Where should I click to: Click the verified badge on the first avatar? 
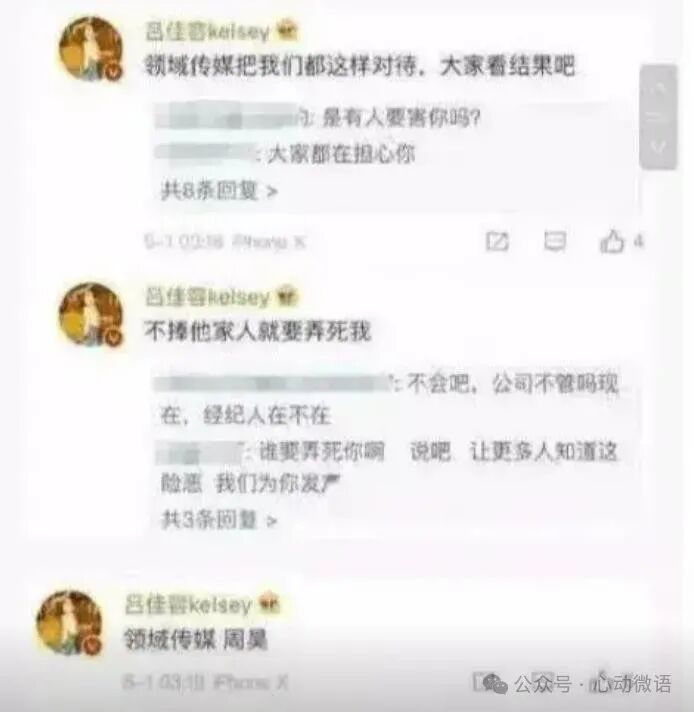coord(114,72)
